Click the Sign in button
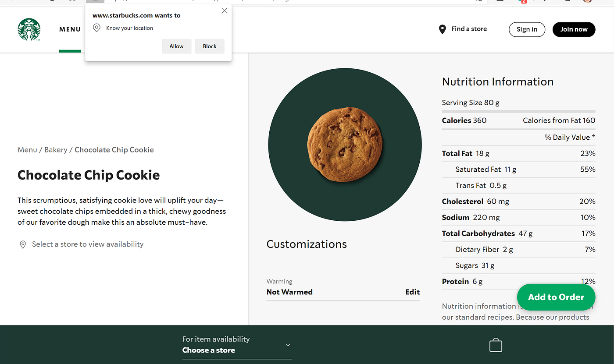The width and height of the screenshot is (614, 364). [x=527, y=29]
